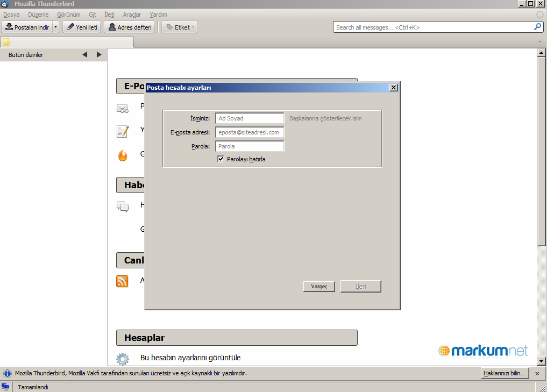The width and height of the screenshot is (547, 392).
Task: Click the orange flame icon
Action: point(123,155)
